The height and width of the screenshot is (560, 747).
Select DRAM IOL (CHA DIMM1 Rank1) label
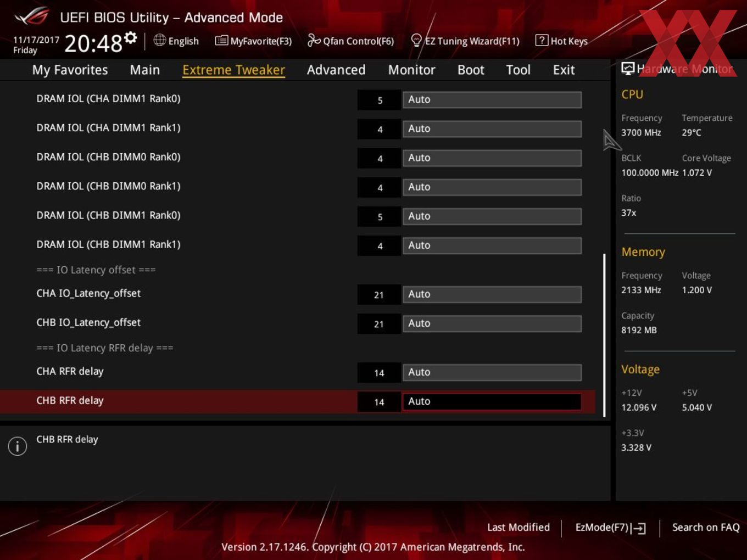tap(108, 128)
